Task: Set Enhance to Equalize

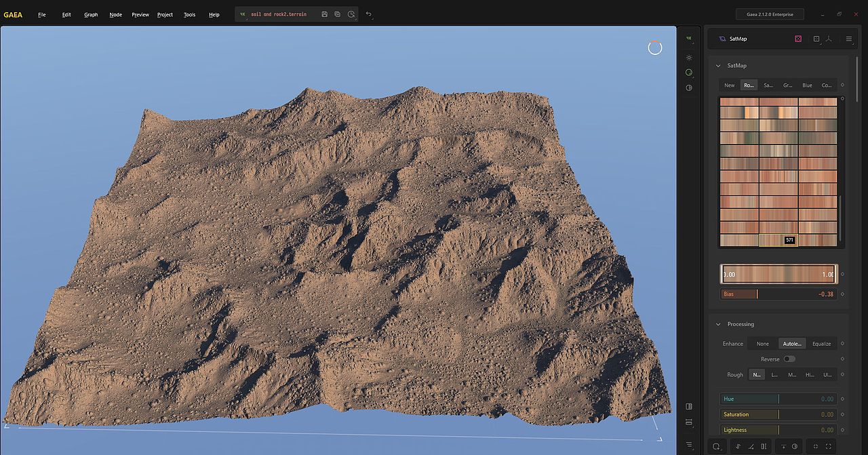Action: (821, 344)
